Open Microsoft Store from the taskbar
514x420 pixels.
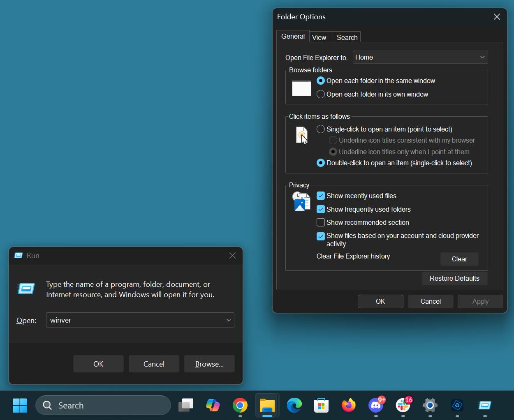coord(322,405)
